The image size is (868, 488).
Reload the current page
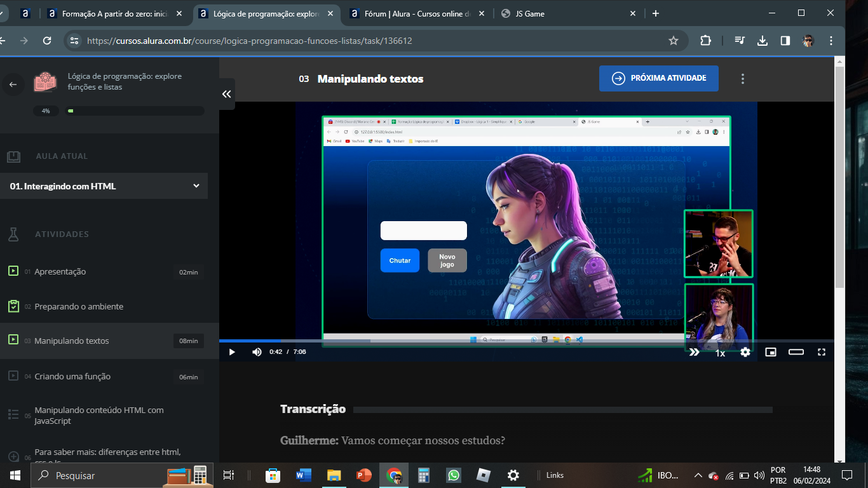pyautogui.click(x=46, y=41)
